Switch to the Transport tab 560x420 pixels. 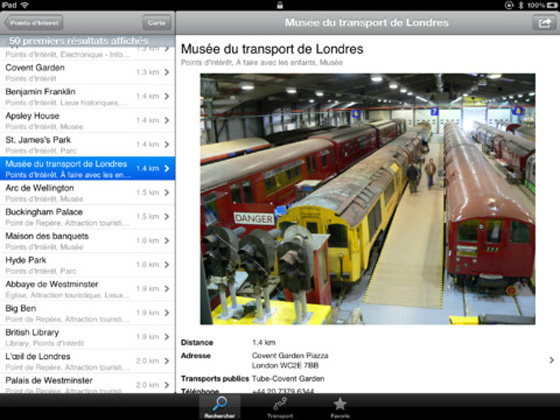[x=280, y=407]
